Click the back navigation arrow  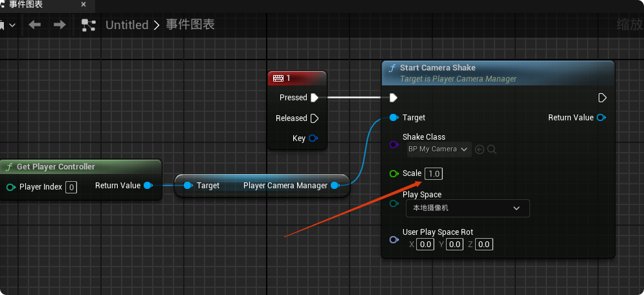click(x=35, y=25)
